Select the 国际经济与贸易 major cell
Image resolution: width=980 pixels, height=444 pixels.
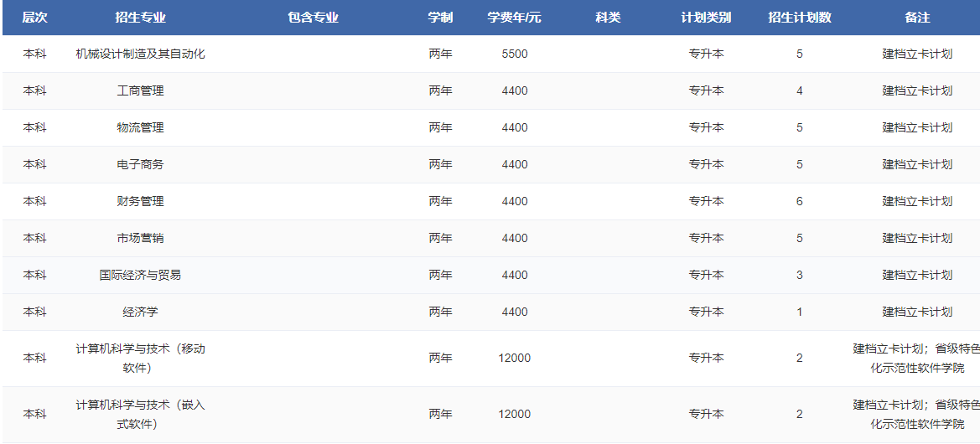[x=140, y=275]
